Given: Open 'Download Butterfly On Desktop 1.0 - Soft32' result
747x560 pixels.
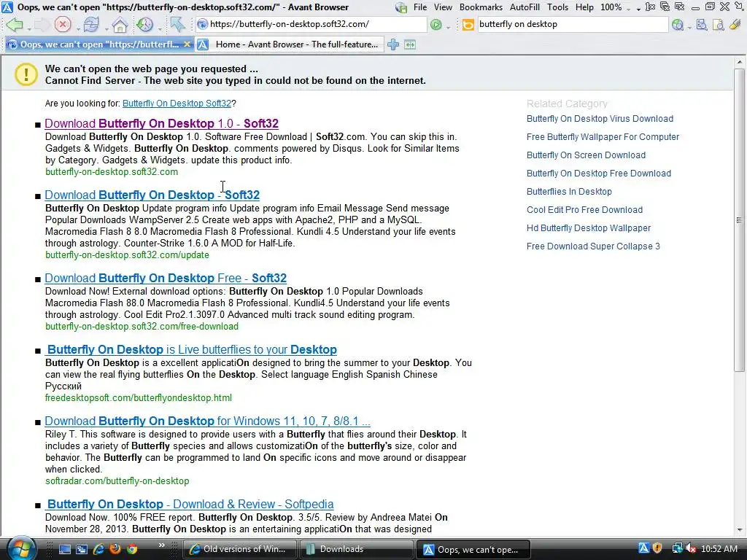Looking at the screenshot, I should pos(161,123).
